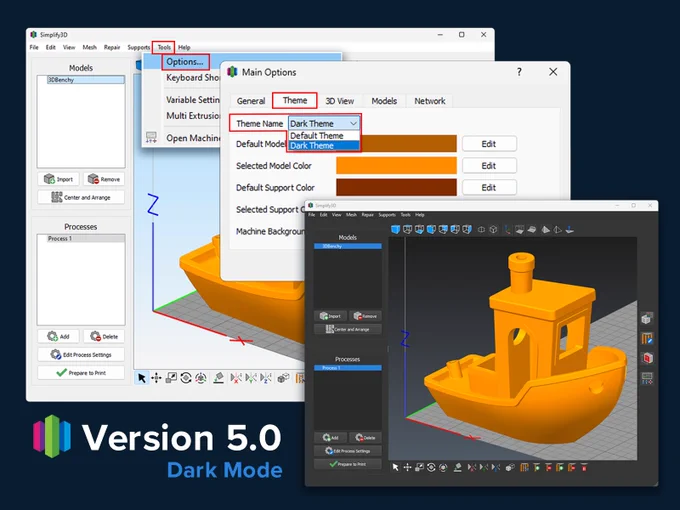Select solid blue cube default view icon
The image size is (680, 510).
pyautogui.click(x=395, y=229)
